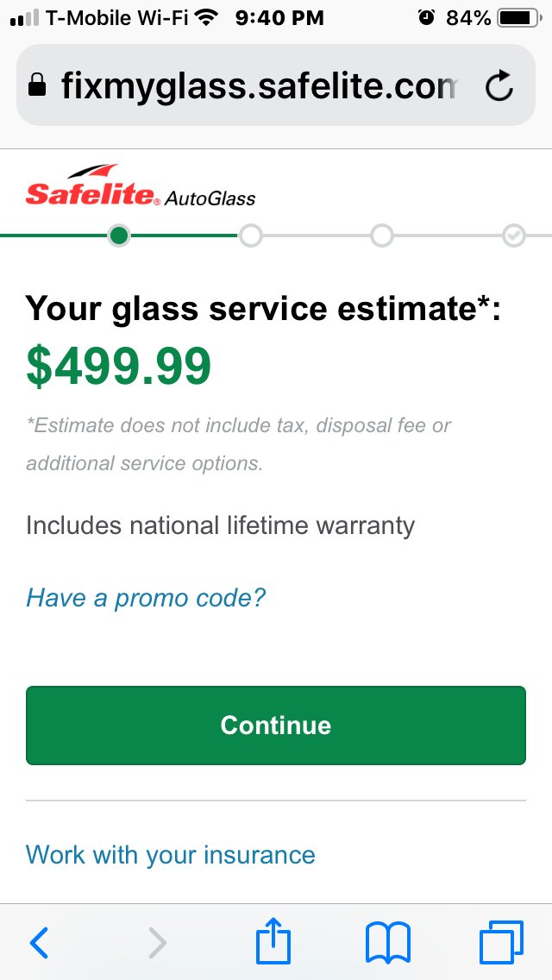Tap the battery indicator in status bar
552x980 pixels.
tap(519, 18)
